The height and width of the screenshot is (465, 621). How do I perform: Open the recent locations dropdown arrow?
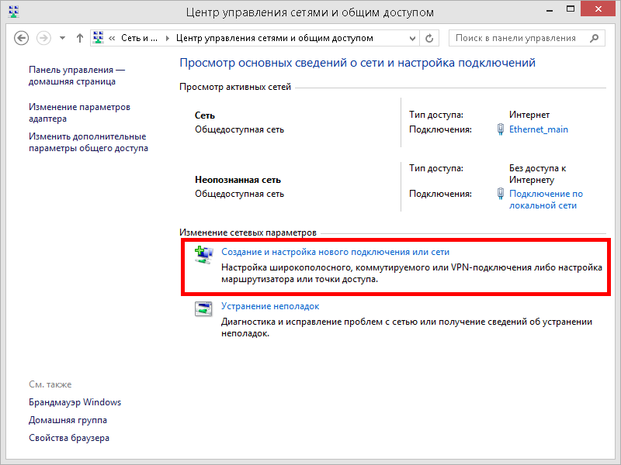pyautogui.click(x=62, y=39)
